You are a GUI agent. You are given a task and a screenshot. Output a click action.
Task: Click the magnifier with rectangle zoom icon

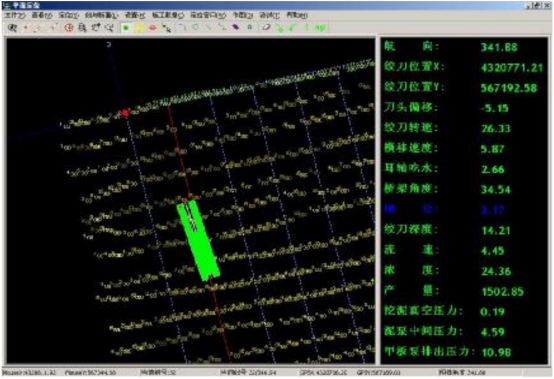click(x=82, y=28)
